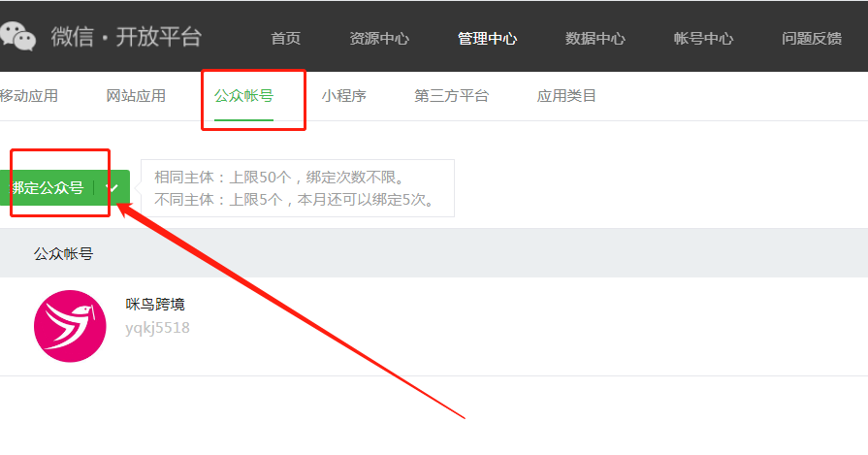
Task: Open 数据中心 in top navigation
Action: (x=595, y=38)
